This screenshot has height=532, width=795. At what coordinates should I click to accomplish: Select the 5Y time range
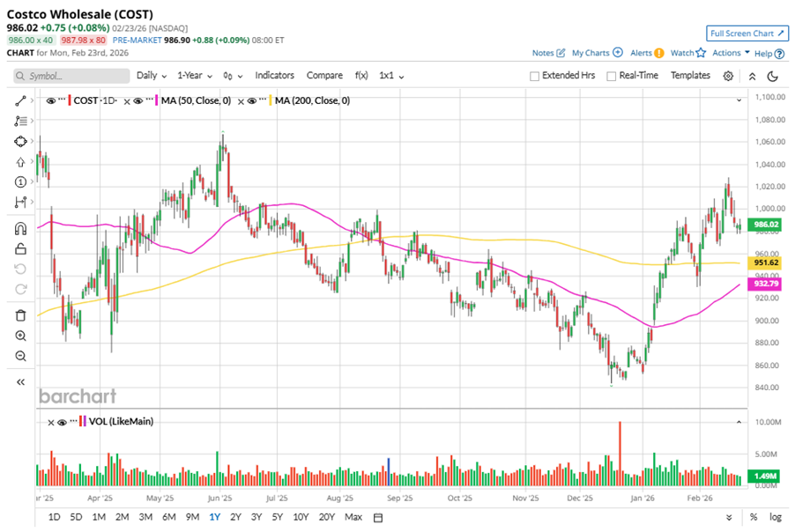(277, 517)
